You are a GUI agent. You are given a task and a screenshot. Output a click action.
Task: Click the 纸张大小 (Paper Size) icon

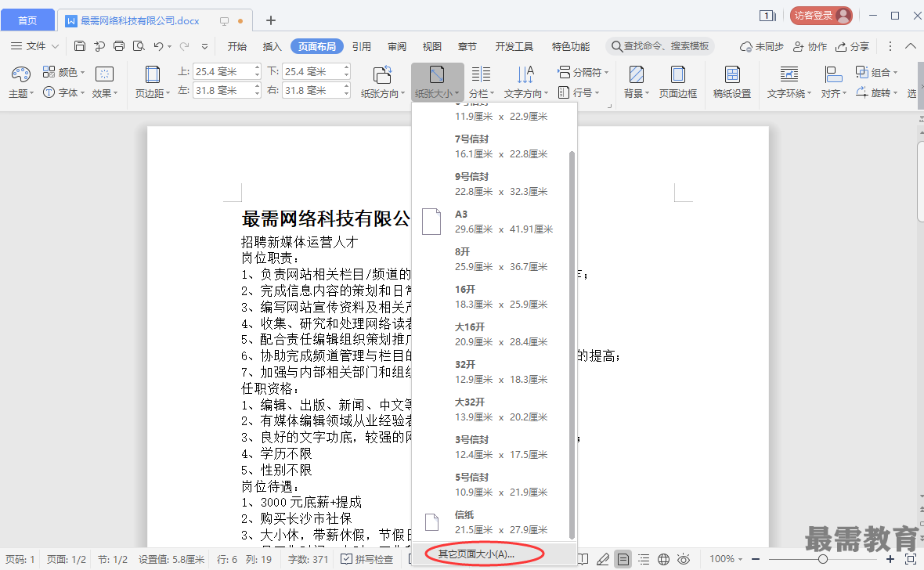pyautogui.click(x=437, y=74)
